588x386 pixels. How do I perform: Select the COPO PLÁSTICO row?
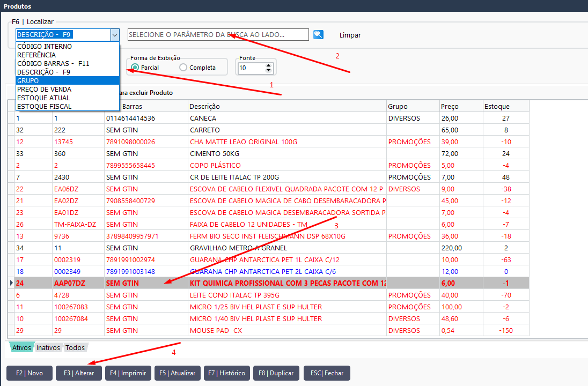pos(268,165)
